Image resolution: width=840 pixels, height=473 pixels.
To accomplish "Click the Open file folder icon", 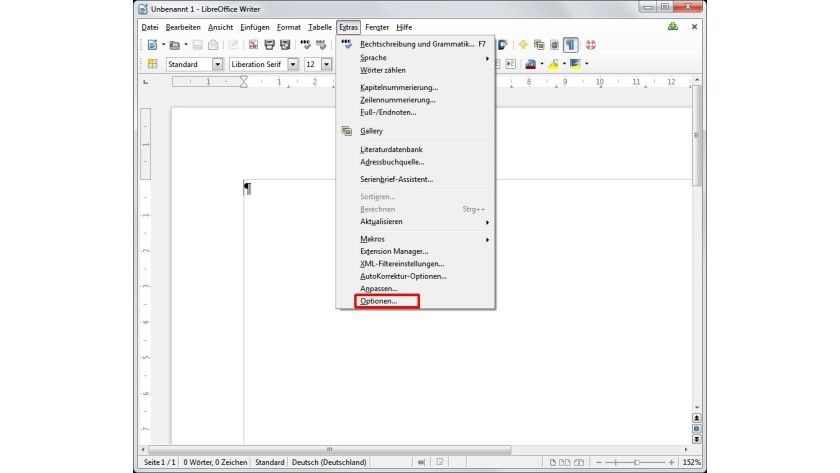I will coord(174,45).
